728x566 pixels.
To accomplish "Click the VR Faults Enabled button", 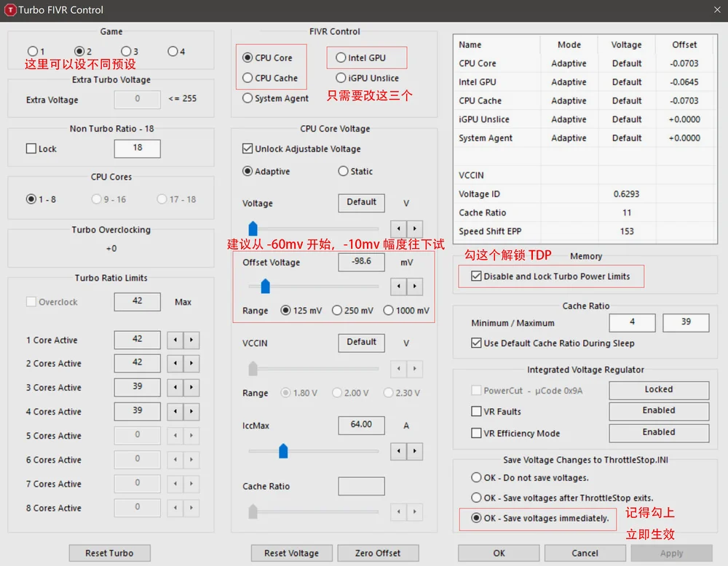I will pos(659,411).
